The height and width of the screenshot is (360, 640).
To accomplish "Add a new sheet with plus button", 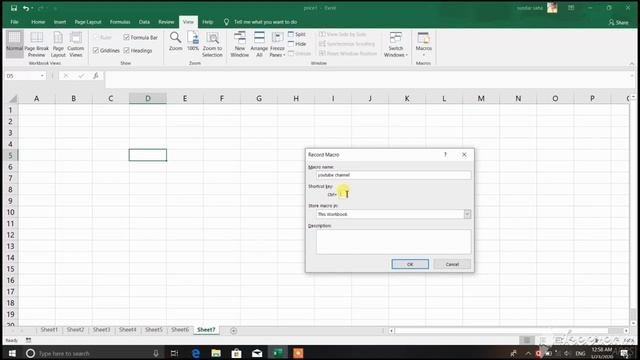I will tap(233, 330).
